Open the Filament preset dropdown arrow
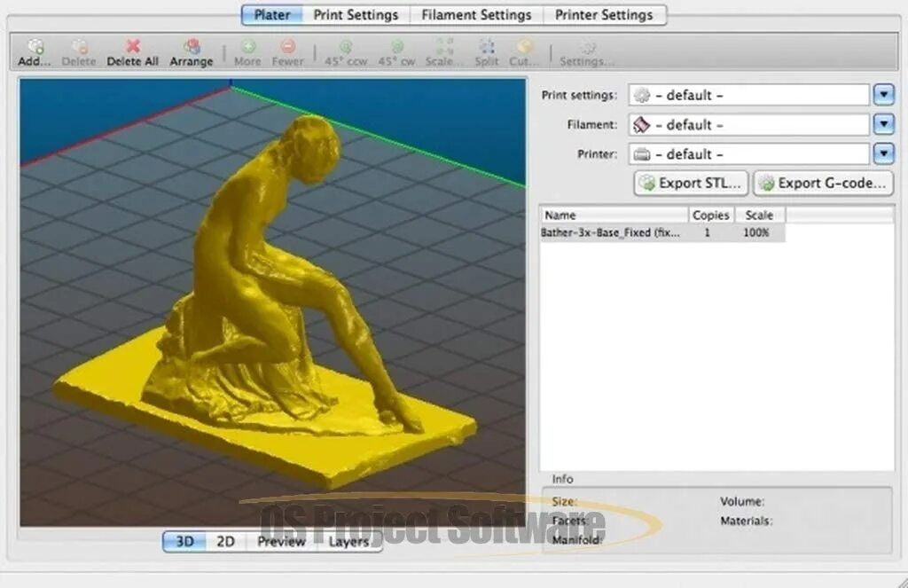Screen dimensions: 908x588 tap(884, 124)
